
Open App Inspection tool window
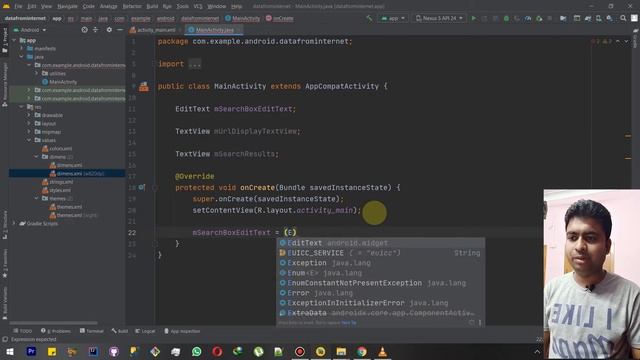[182, 331]
